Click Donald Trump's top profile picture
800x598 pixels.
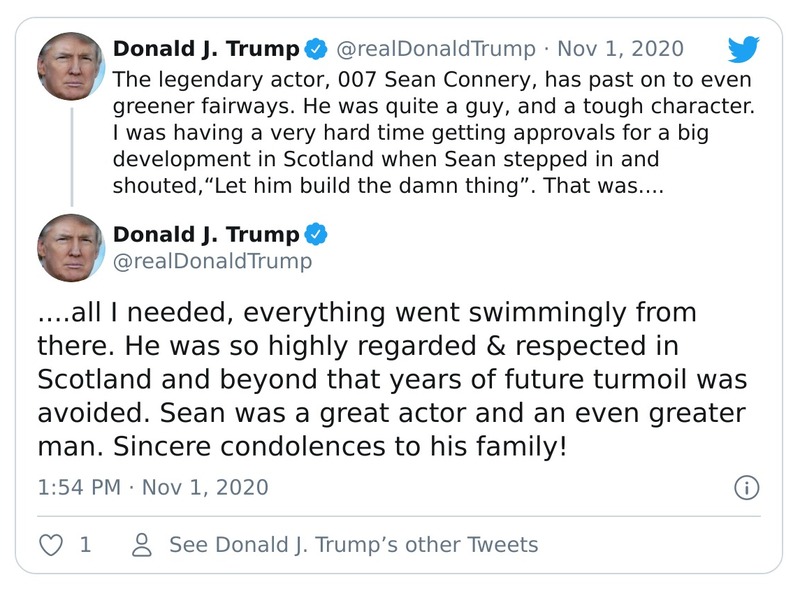[x=72, y=63]
